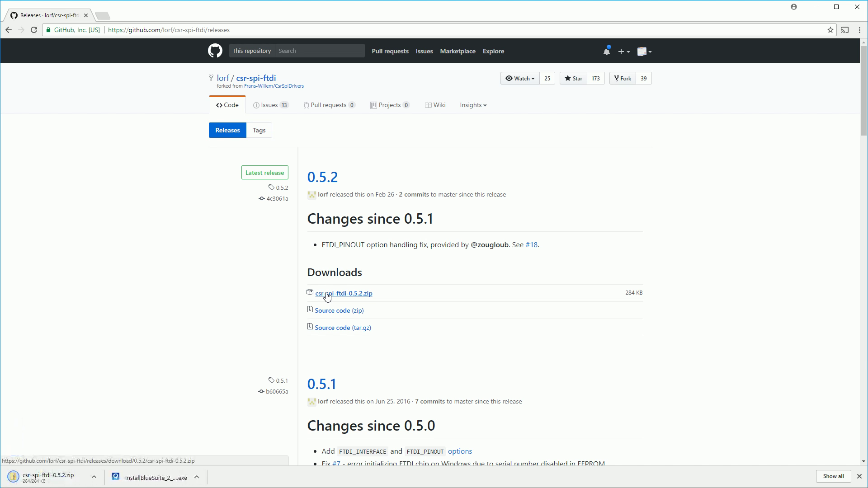Open the user avatar menu
868x488 pixels.
pyautogui.click(x=644, y=52)
